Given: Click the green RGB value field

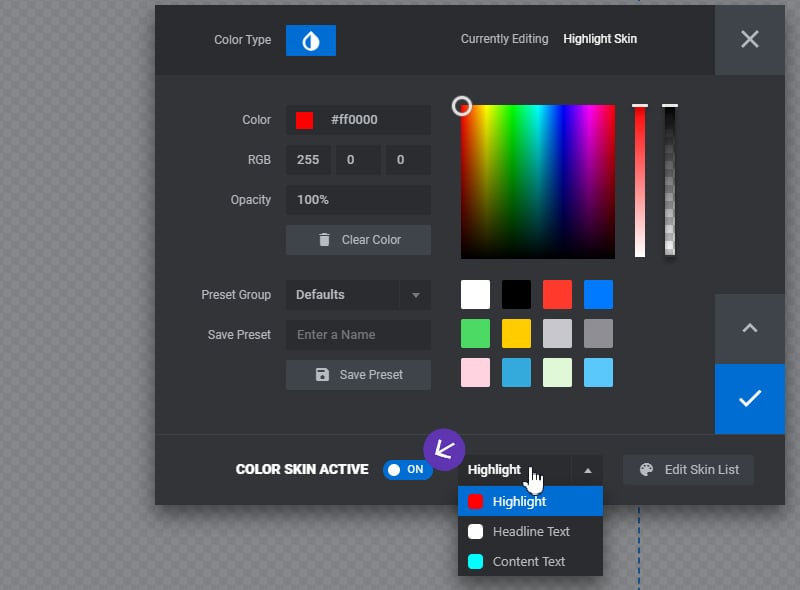Looking at the screenshot, I should click(x=358, y=160).
